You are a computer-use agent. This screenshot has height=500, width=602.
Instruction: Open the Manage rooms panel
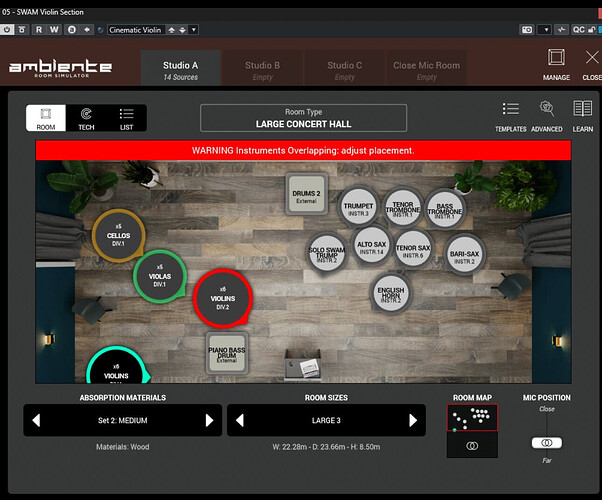[556, 65]
